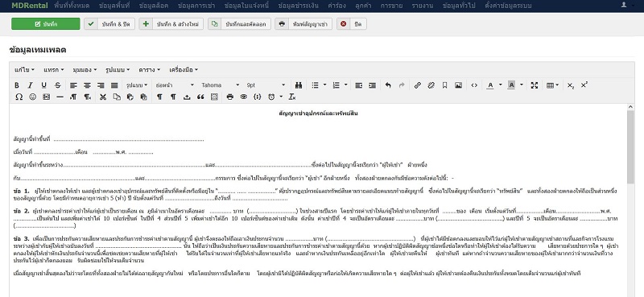Align text left

point(73,85)
